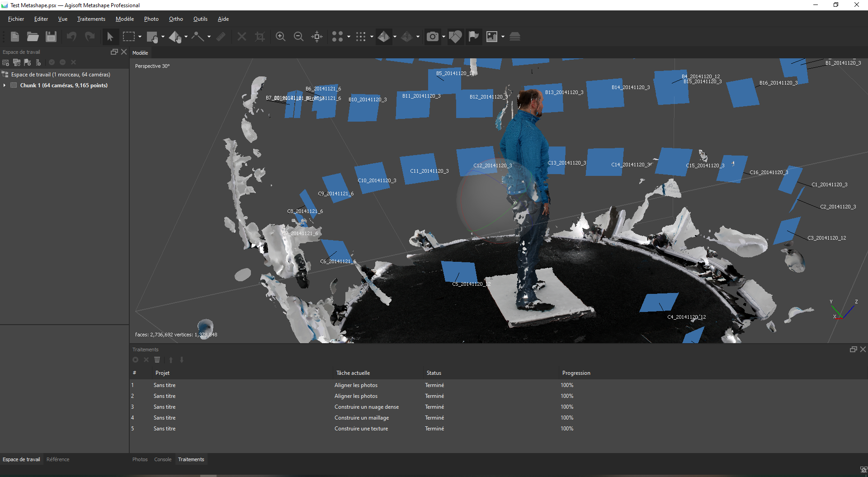The image size is (868, 477).
Task: Select the Draw polyline tool
Action: click(198, 37)
